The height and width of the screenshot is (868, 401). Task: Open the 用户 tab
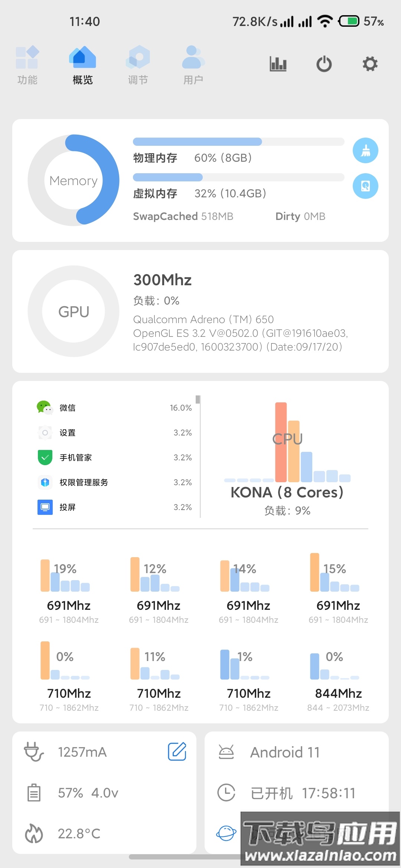193,65
